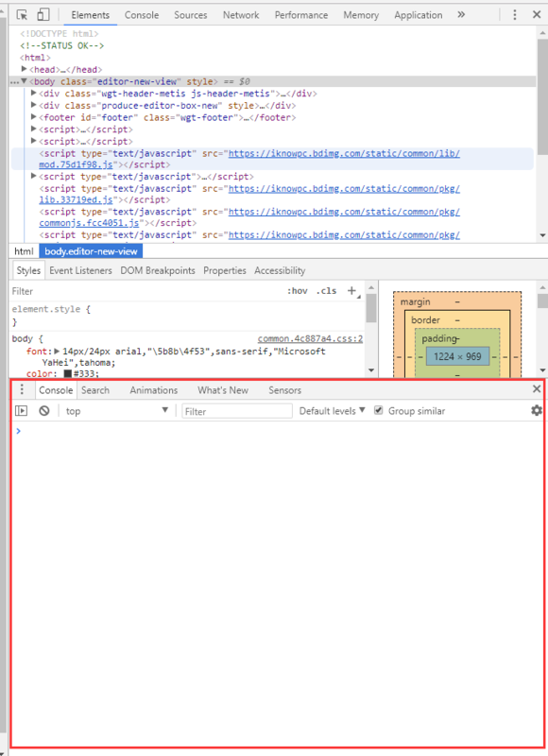Expand the wgt-header-metis div node
Viewport: 548px width, 756px height.
[x=34, y=93]
